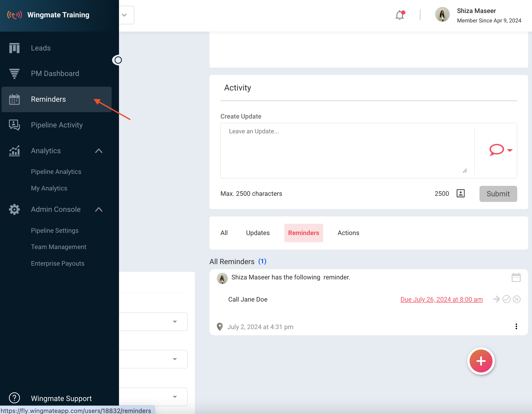Open Pipeline Settings
Viewport: 532px width, 414px height.
coord(55,230)
